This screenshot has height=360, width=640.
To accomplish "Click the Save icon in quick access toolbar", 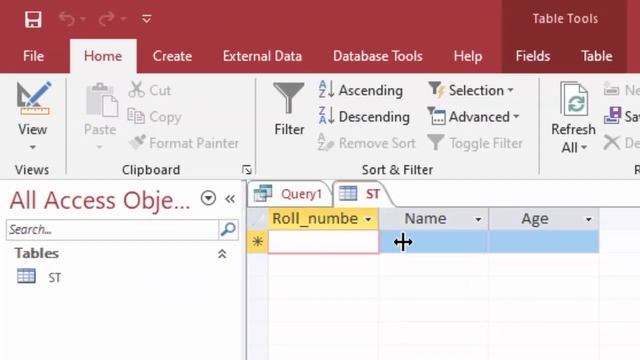I will [33, 19].
